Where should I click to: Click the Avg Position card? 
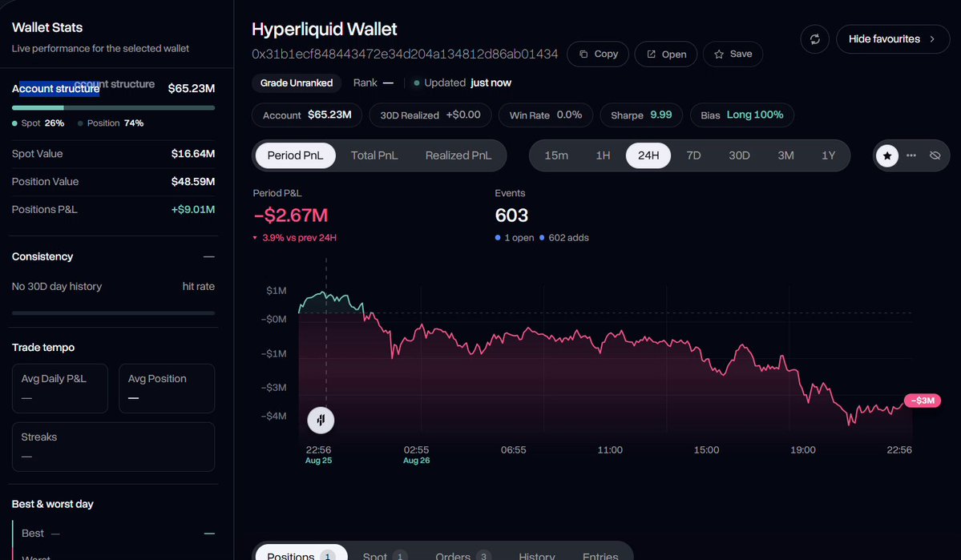coord(167,389)
